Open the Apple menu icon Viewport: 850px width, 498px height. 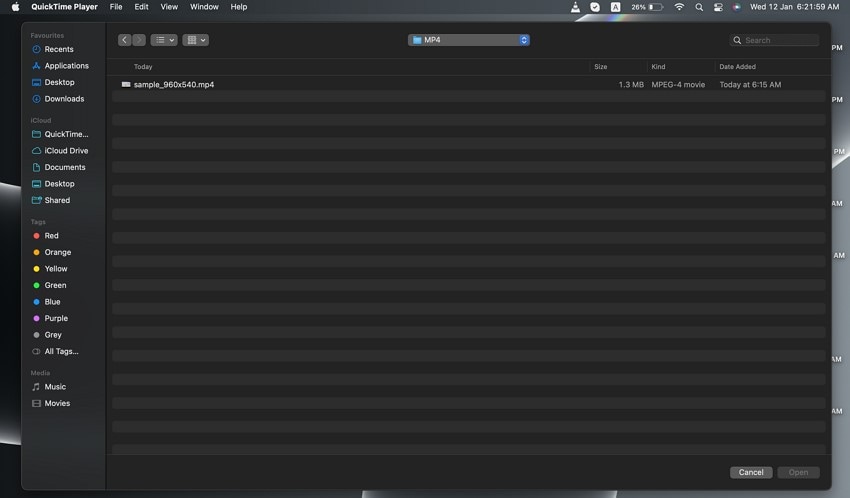point(15,7)
